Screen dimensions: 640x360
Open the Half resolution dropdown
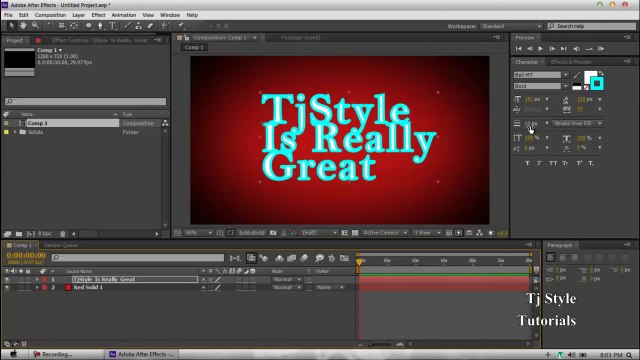coord(319,233)
